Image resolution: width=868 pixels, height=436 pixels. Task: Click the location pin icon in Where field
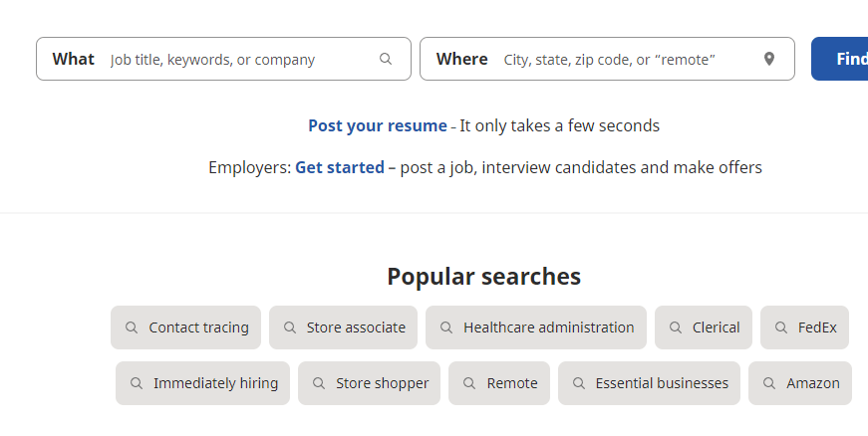[x=769, y=59]
